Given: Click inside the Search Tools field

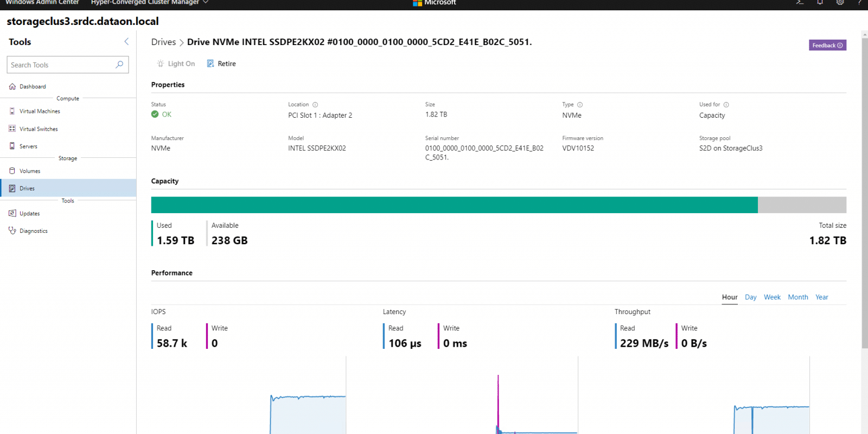Looking at the screenshot, I should 68,65.
